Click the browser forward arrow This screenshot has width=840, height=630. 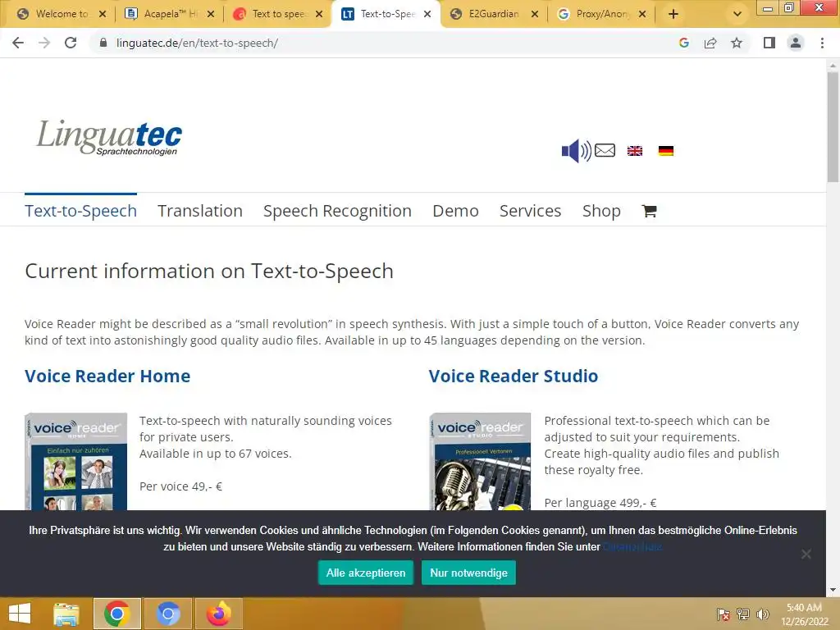(44, 43)
